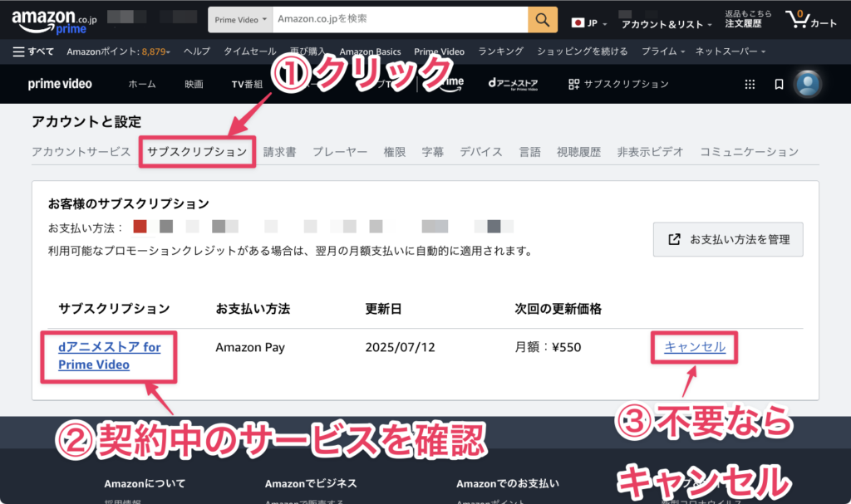
Task: Click the Amazonでビジネス footer heading
Action: [x=311, y=483]
